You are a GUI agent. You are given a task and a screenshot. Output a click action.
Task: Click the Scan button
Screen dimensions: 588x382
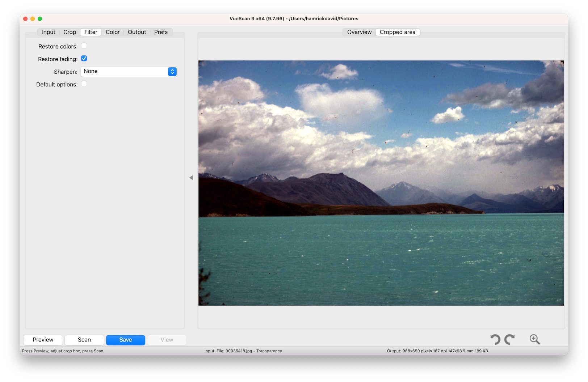click(84, 340)
